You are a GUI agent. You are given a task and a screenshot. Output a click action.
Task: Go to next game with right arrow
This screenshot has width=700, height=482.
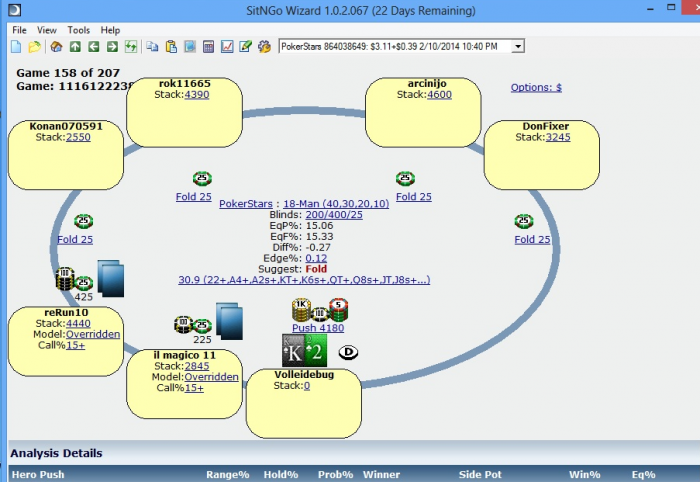pos(112,46)
